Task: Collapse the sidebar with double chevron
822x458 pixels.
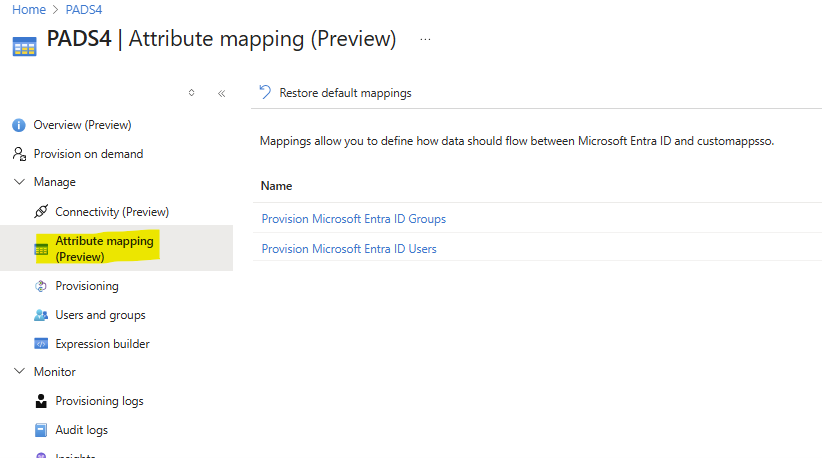Action: point(222,93)
